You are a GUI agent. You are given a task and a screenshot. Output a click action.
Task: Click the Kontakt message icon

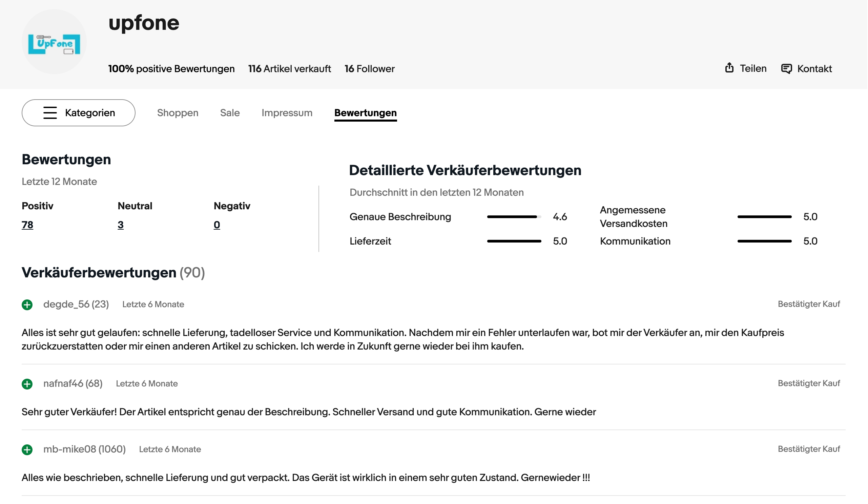tap(787, 68)
